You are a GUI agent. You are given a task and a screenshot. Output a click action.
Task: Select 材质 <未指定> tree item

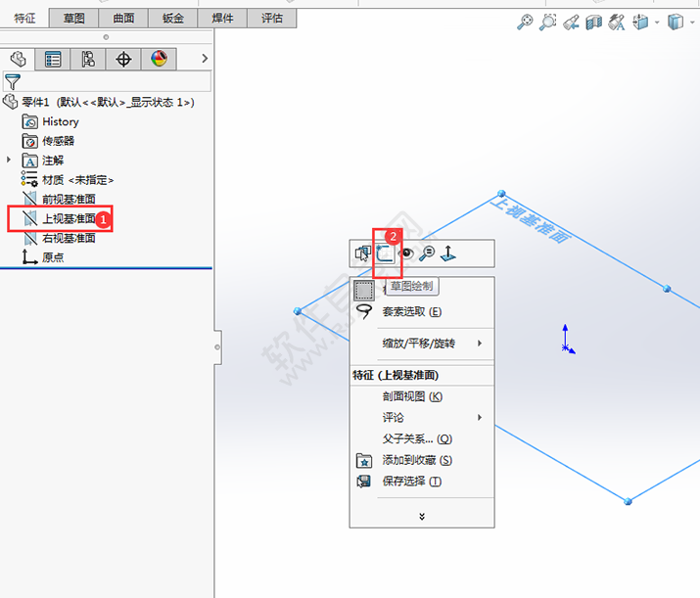coord(68,179)
